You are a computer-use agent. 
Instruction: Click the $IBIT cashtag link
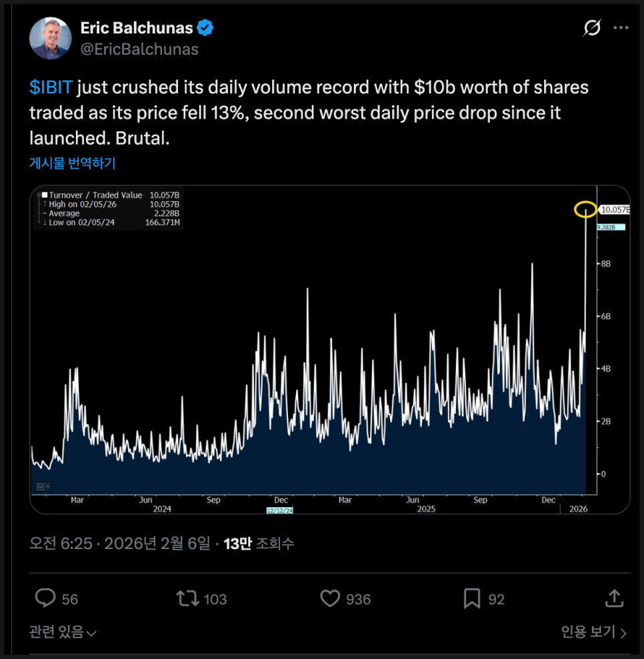click(51, 87)
